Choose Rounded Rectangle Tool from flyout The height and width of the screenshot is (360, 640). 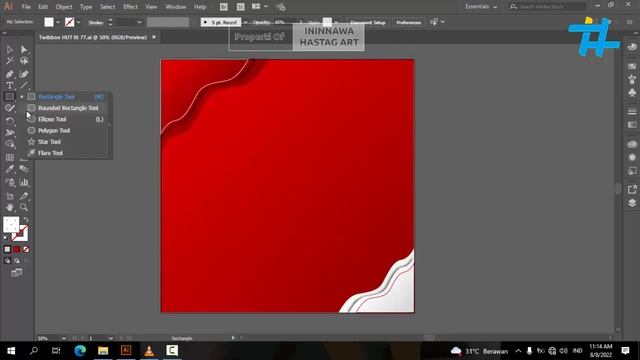coord(68,108)
